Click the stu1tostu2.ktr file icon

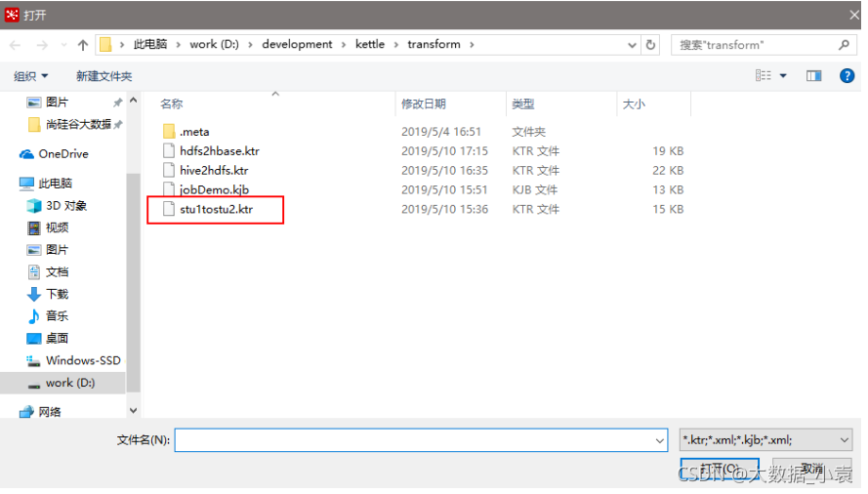(x=169, y=209)
